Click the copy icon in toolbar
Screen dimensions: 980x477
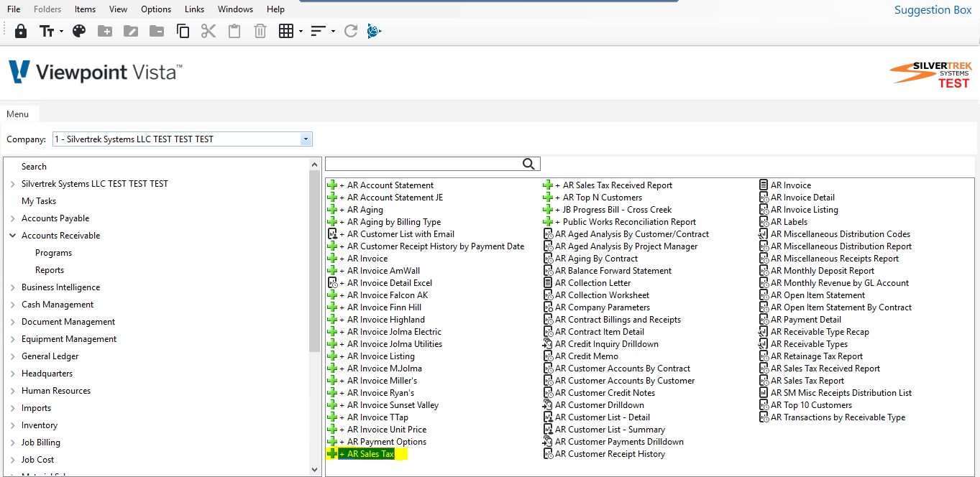tap(183, 31)
